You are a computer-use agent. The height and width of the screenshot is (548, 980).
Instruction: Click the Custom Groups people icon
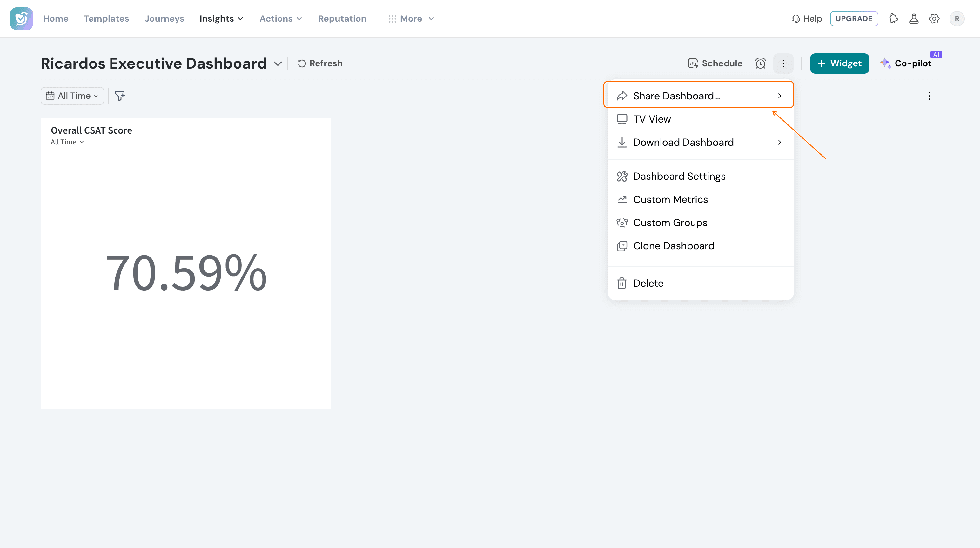[622, 223]
